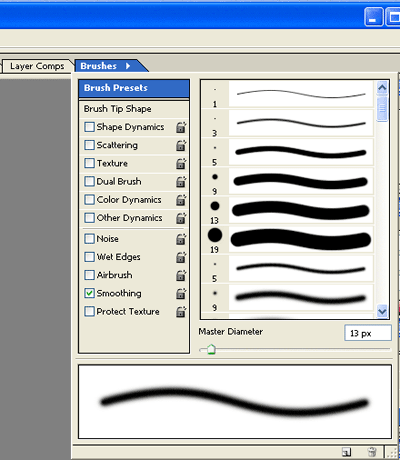Click the delete brush trash icon
Screen dimensions: 400x460
pos(372,452)
